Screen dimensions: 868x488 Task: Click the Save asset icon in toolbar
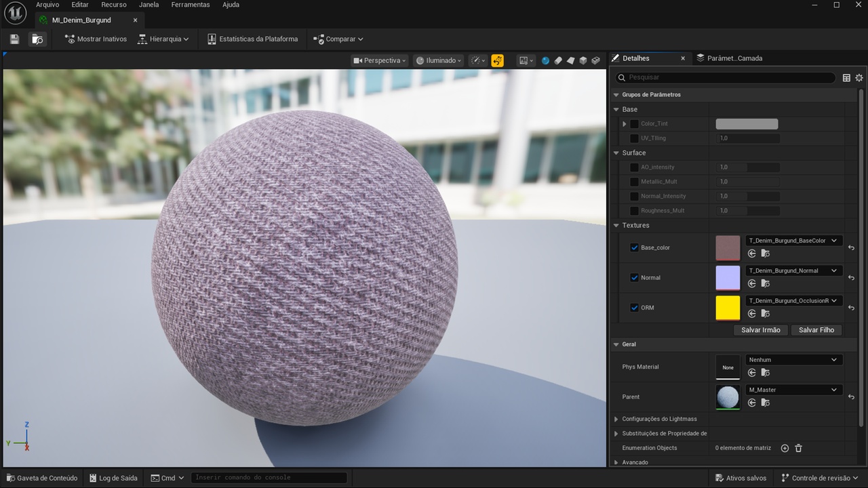pos(14,39)
